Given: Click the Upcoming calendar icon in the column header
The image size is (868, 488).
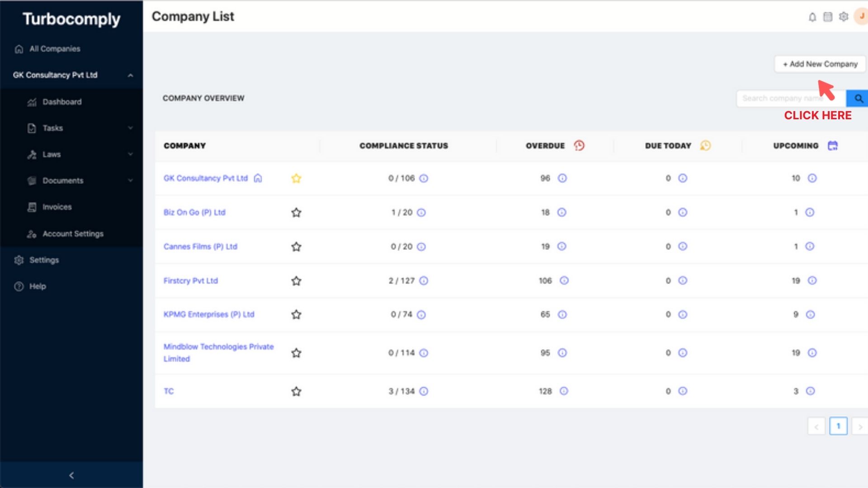Looking at the screenshot, I should (833, 145).
